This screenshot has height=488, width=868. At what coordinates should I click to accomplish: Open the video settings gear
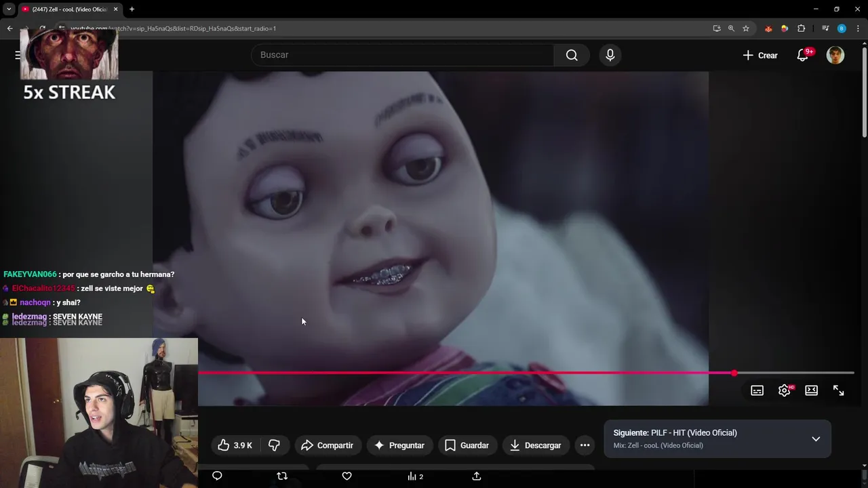coord(785,390)
